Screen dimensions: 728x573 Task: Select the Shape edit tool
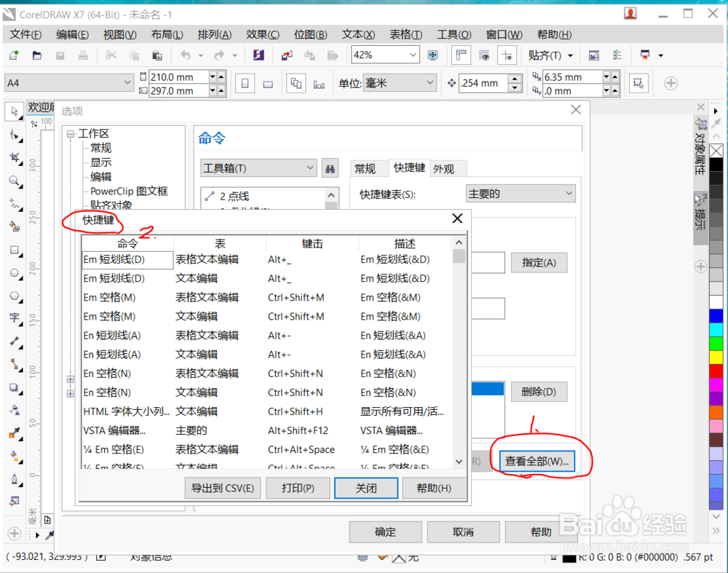[15, 135]
